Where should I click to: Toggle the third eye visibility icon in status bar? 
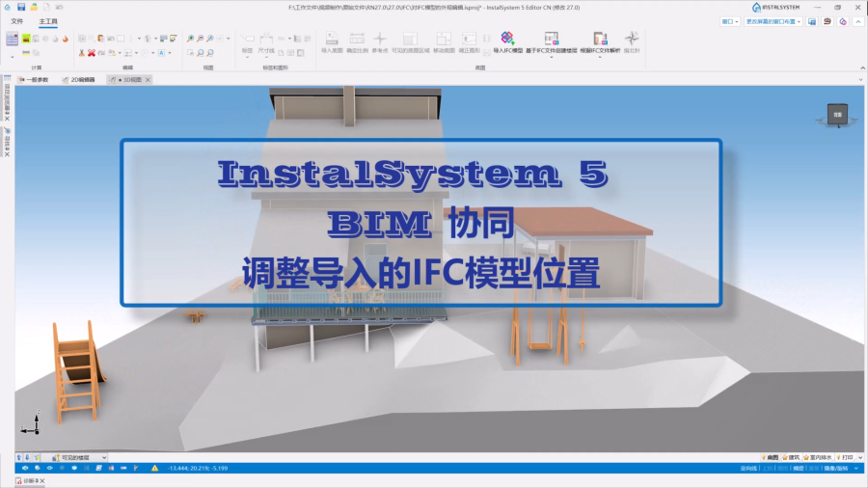tap(49, 468)
